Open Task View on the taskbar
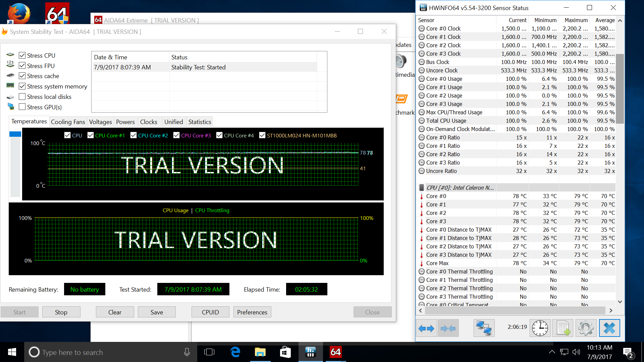Image resolution: width=644 pixels, height=362 pixels. tap(209, 352)
